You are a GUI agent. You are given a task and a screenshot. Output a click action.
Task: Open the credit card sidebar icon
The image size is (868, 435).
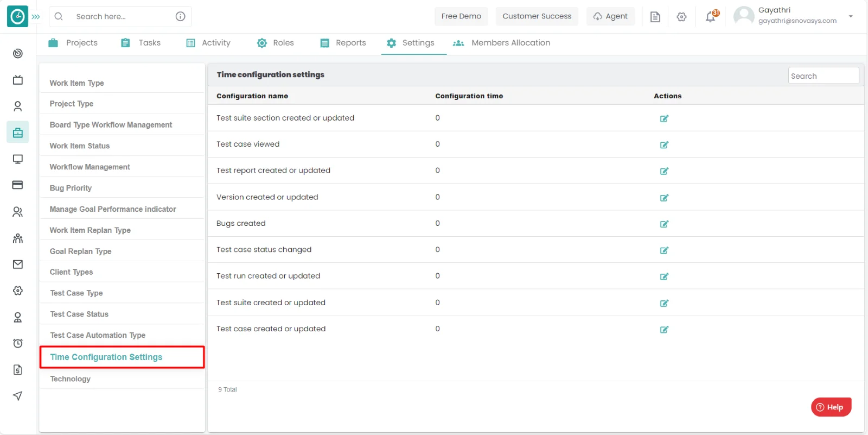pyautogui.click(x=18, y=185)
